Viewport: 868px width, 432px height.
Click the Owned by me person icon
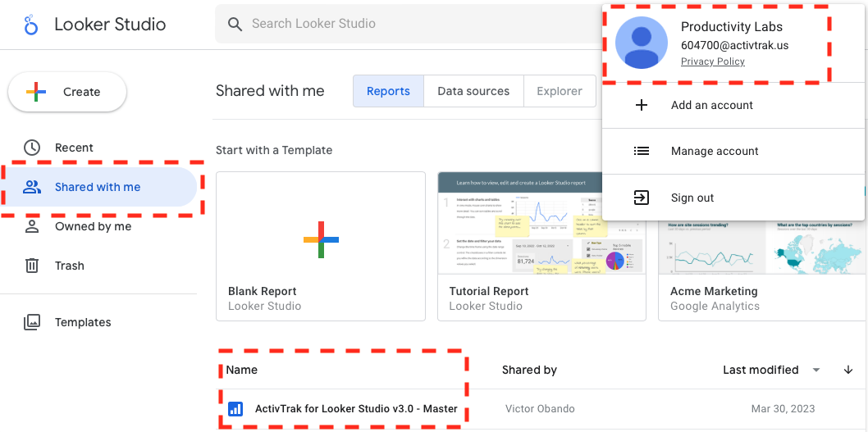31,226
